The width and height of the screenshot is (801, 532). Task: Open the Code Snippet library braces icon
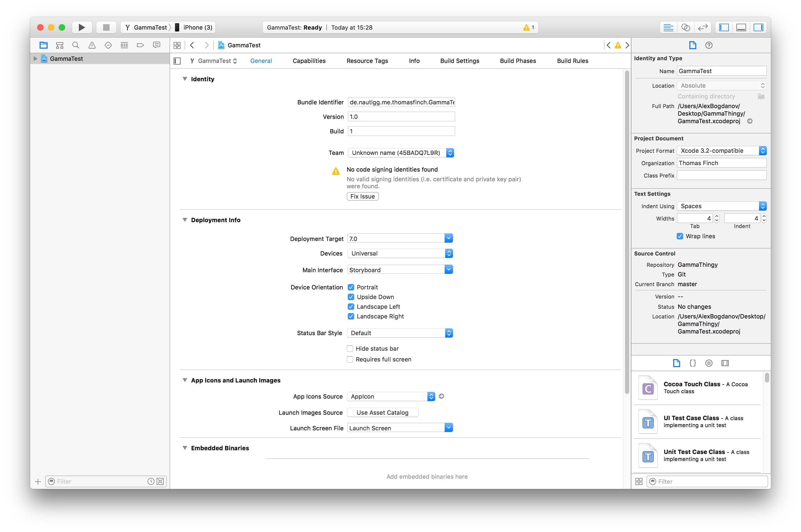693,363
